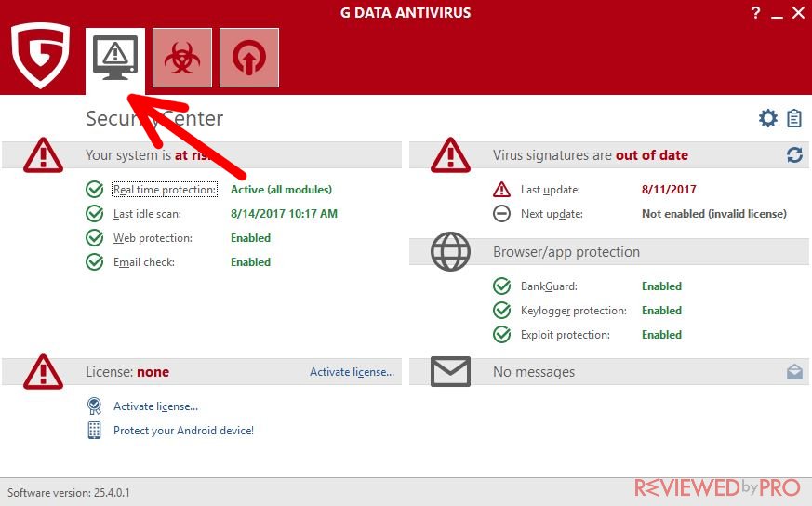The height and width of the screenshot is (506, 812).
Task: Click the License warning triangle icon
Action: (x=43, y=372)
